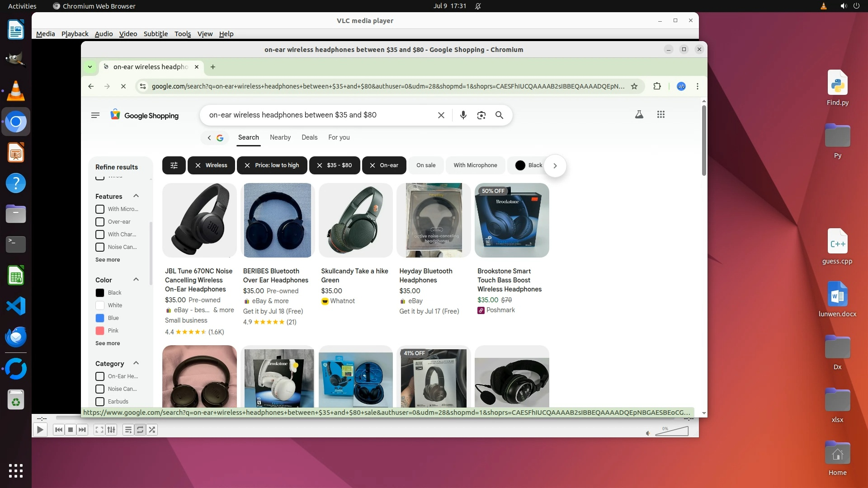This screenshot has width=868, height=488.
Task: Apply the On sale filter chip
Action: [425, 165]
